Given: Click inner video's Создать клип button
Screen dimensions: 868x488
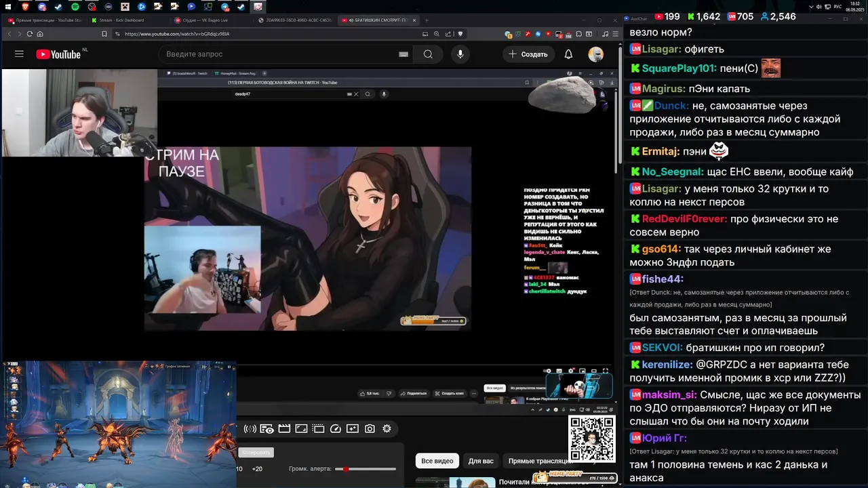Looking at the screenshot, I should (x=448, y=393).
